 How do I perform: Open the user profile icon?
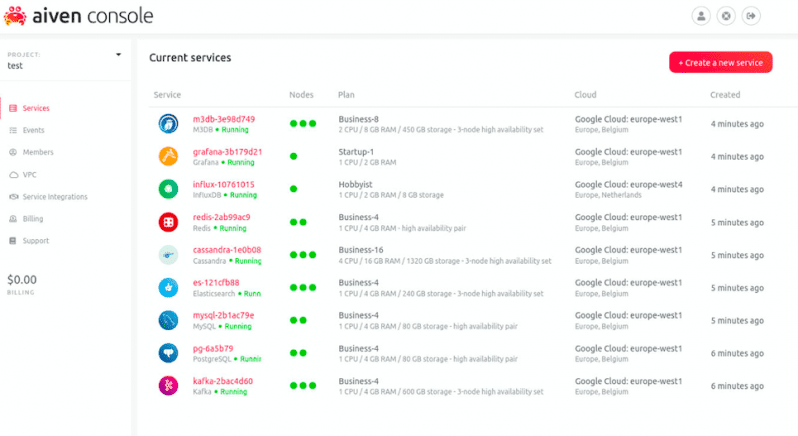(701, 16)
